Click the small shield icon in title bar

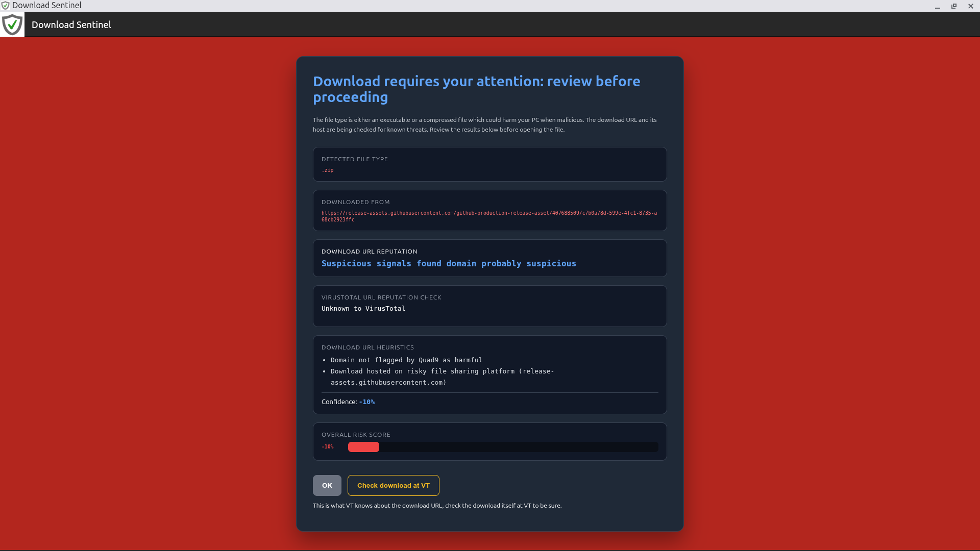point(5,6)
